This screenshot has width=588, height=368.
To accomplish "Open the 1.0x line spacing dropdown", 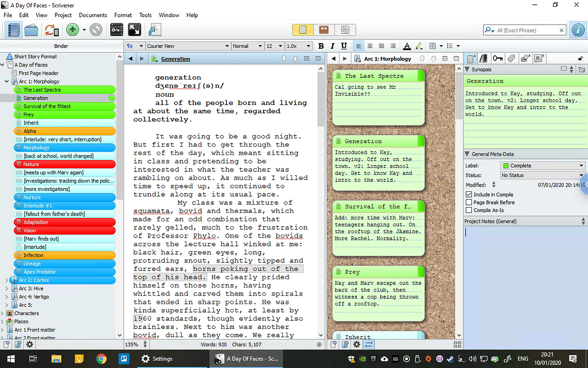I will (x=298, y=46).
